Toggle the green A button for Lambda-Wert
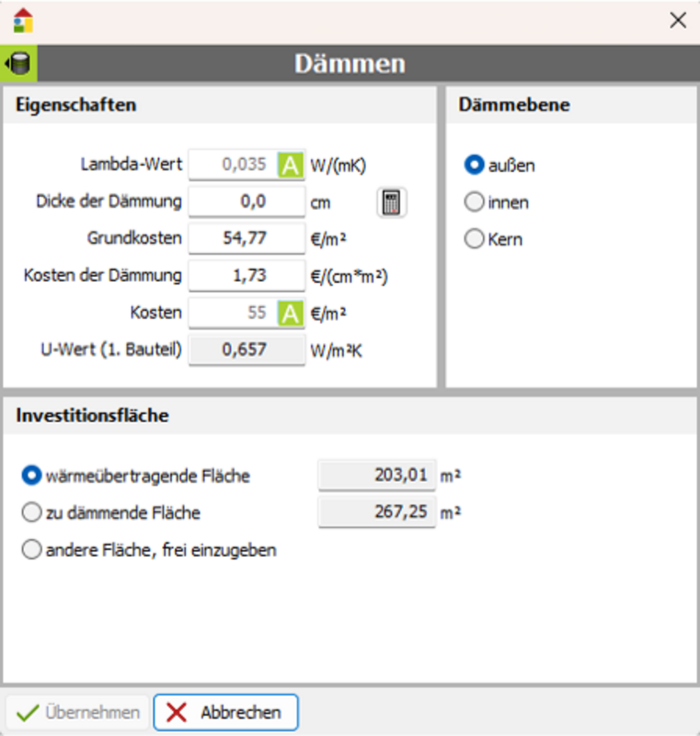 [x=291, y=166]
